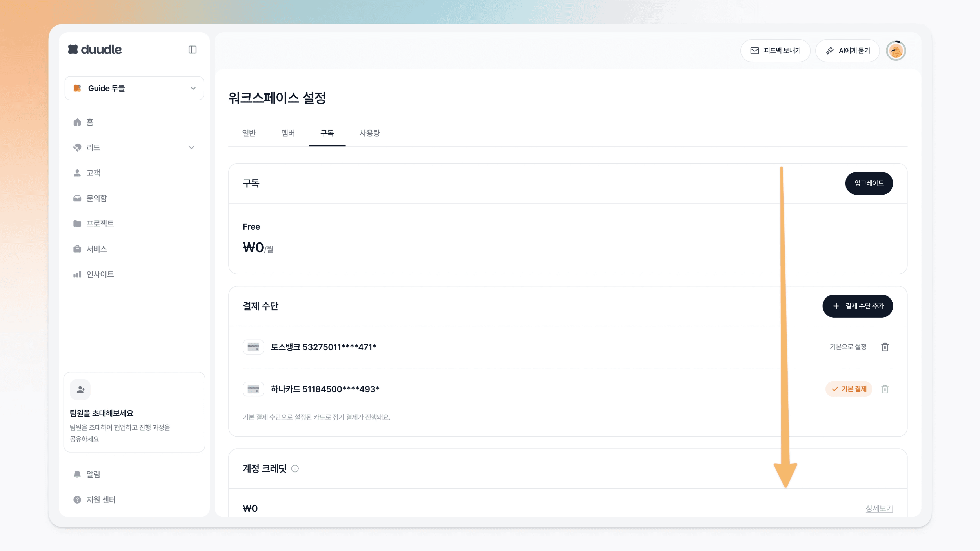The height and width of the screenshot is (551, 980).
Task: Open 리드 in the sidebar
Action: click(93, 147)
